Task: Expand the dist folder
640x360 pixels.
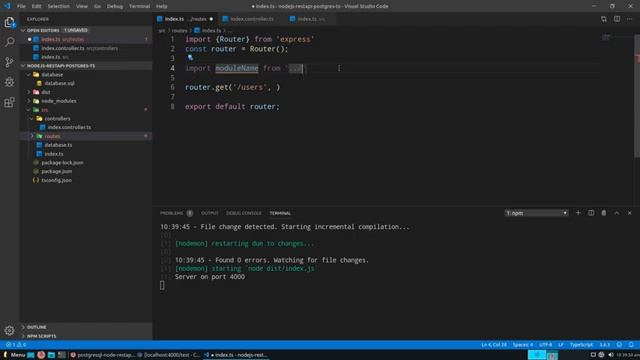Action: 29,92
